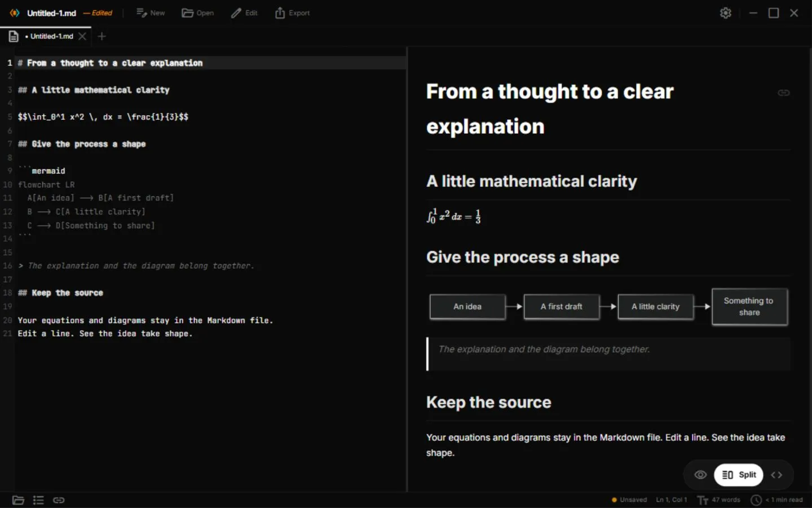Open the settings gear icon

pos(726,13)
